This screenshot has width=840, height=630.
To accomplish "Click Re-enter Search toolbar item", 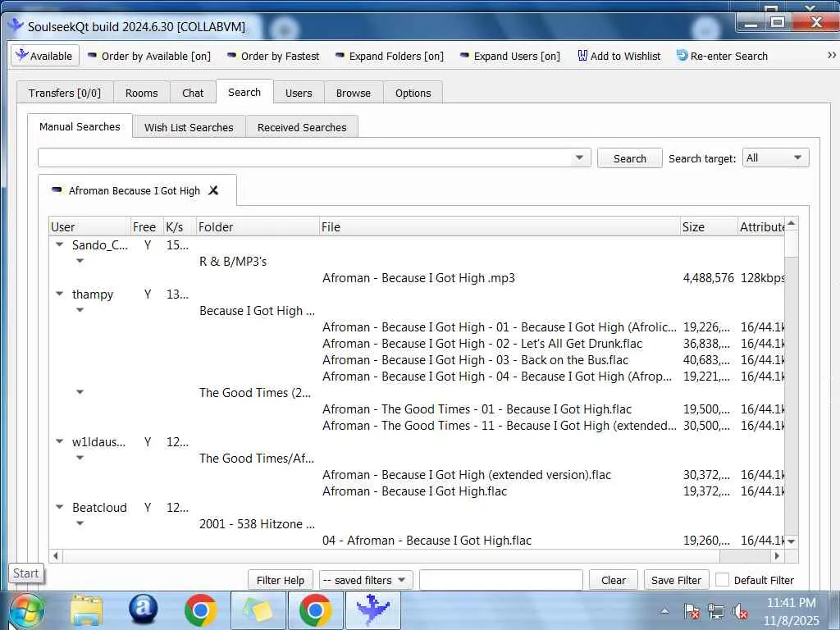I will click(722, 56).
